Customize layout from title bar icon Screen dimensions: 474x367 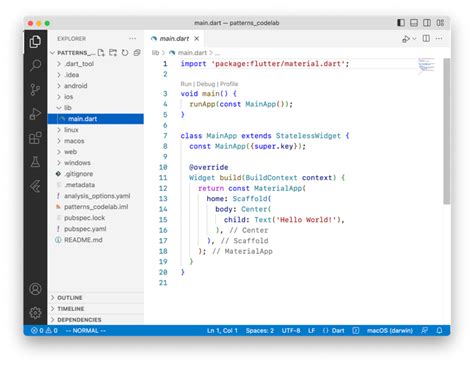tap(440, 23)
